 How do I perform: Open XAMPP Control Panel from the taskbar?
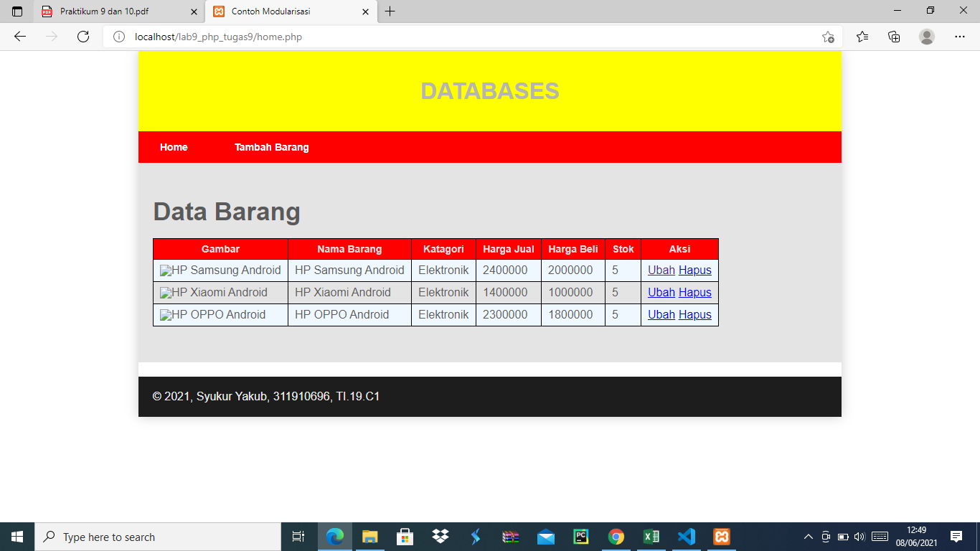721,537
